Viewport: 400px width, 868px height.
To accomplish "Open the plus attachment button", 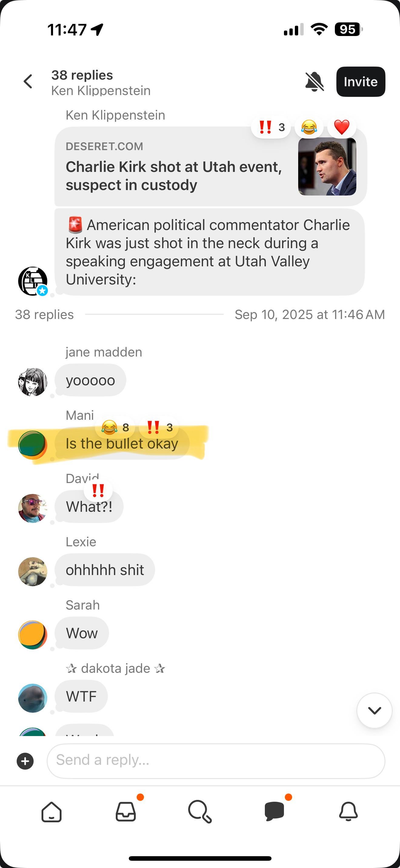I will coord(25,761).
